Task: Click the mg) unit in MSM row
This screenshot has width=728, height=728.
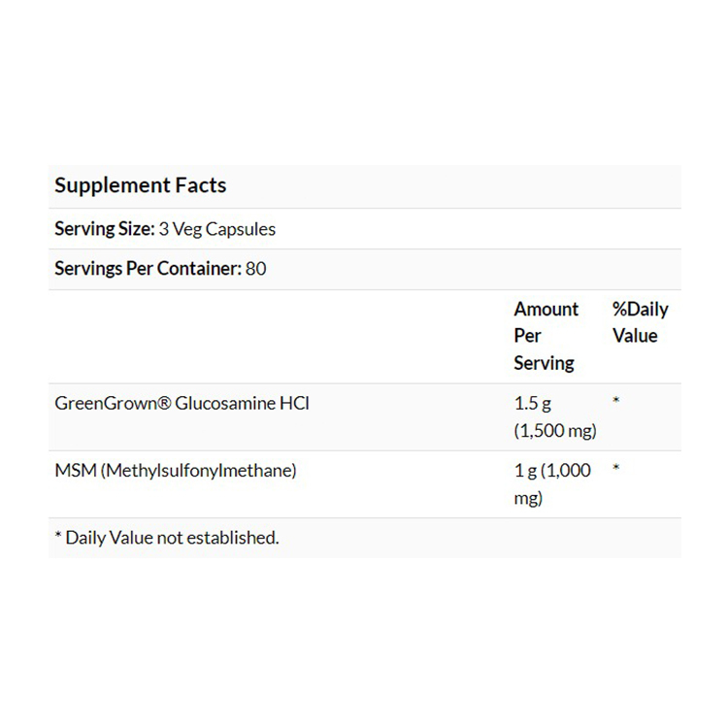Action: point(528,498)
